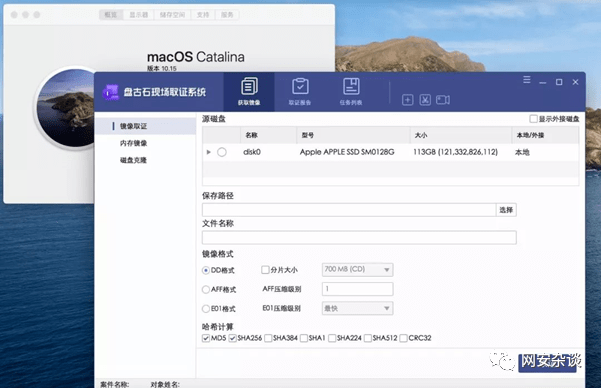The height and width of the screenshot is (388, 601).
Task: Switch to 服务 tab in About This Mac
Action: [x=227, y=15]
